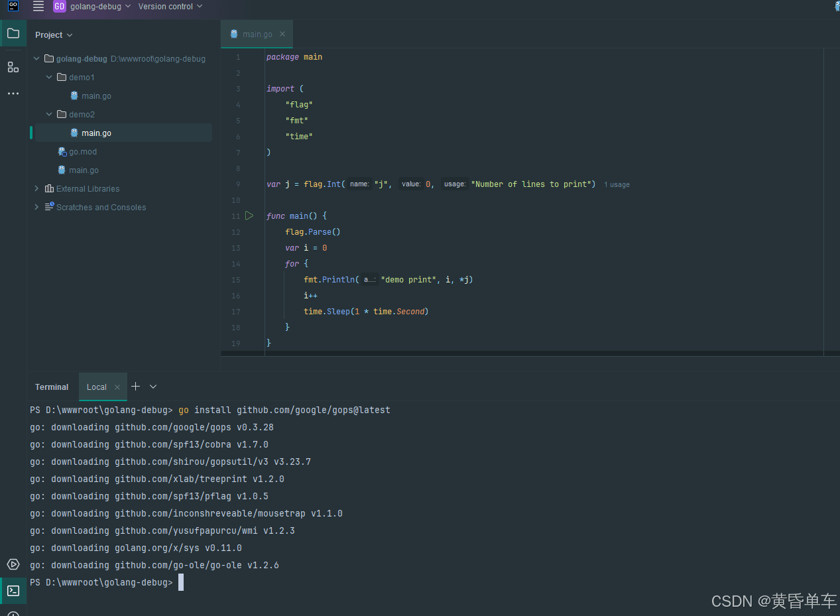This screenshot has width=840, height=616.
Task: Open the More tool windows ellipsis
Action: point(13,93)
